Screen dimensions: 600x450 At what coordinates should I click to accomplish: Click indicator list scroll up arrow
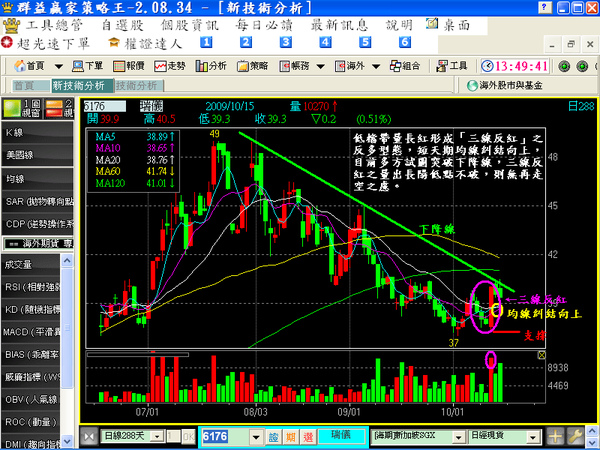[67, 261]
